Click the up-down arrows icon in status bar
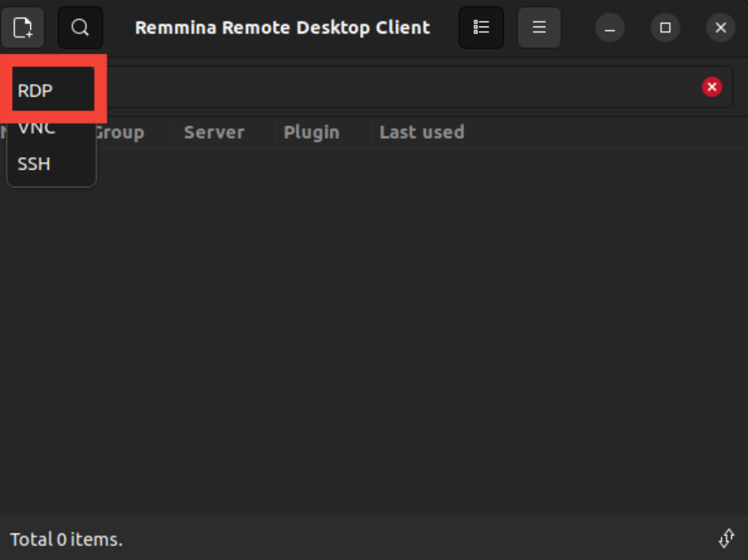Viewport: 748px width, 560px height. tap(726, 539)
